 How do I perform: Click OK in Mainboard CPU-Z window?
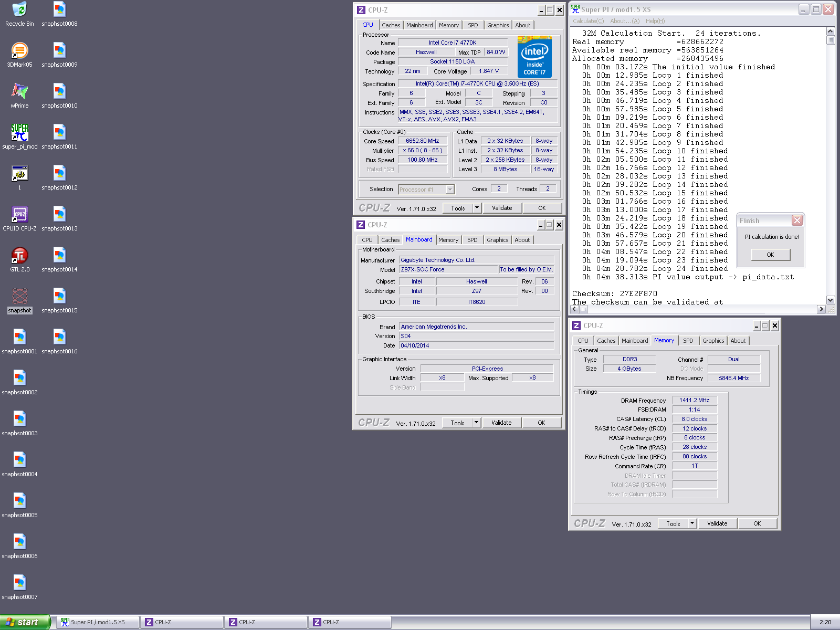541,423
